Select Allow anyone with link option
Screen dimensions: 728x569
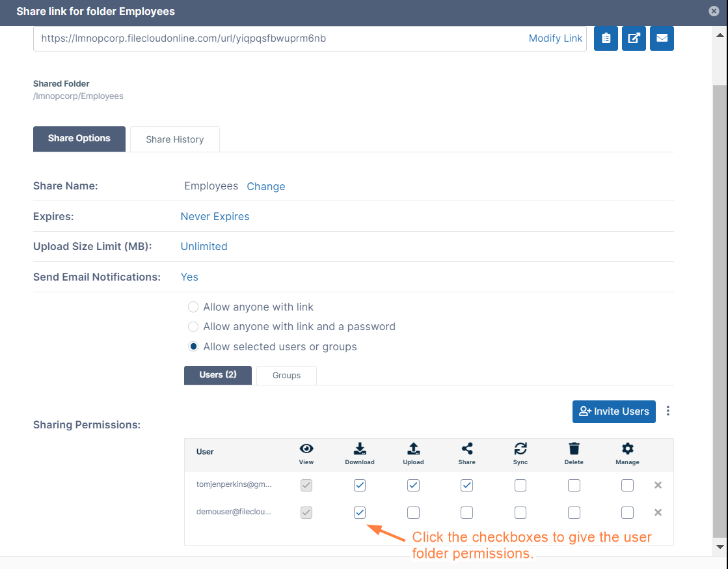[x=193, y=307]
